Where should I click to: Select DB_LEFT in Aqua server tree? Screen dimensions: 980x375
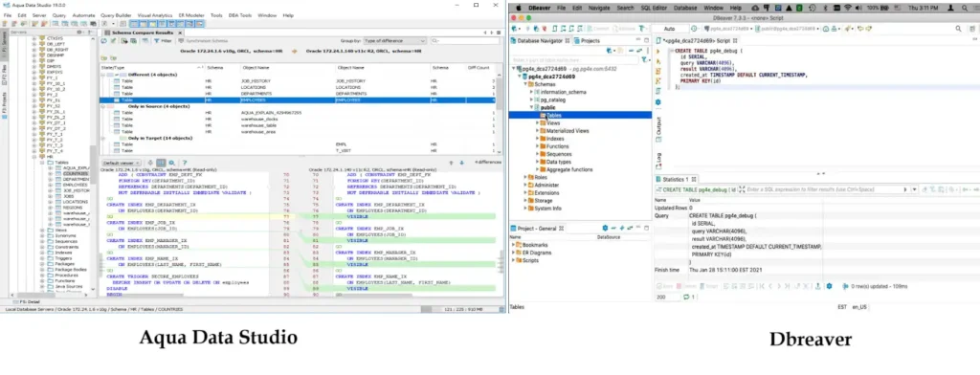pos(55,44)
